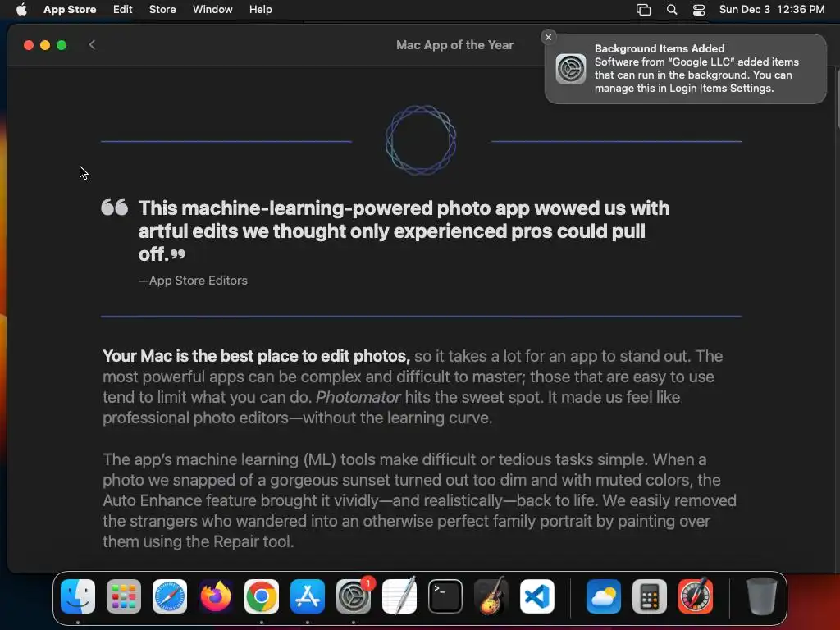This screenshot has height=630, width=840.
Task: Close the App Store window with red button
Action: 29,45
